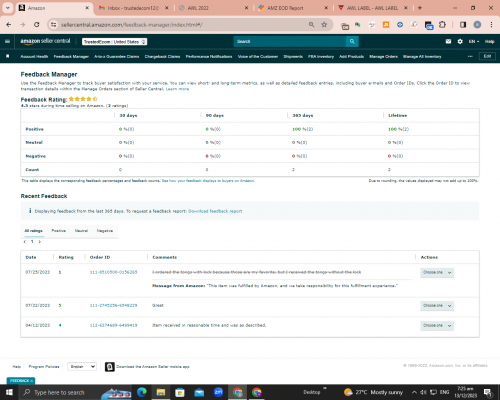
Task: Open the Mail app from the taskbar
Action: (199, 392)
